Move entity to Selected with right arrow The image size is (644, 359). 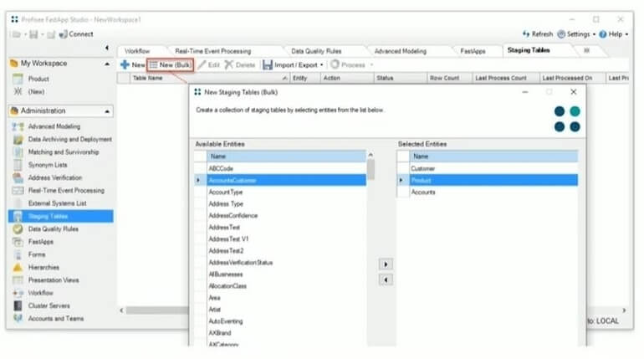coord(386,264)
